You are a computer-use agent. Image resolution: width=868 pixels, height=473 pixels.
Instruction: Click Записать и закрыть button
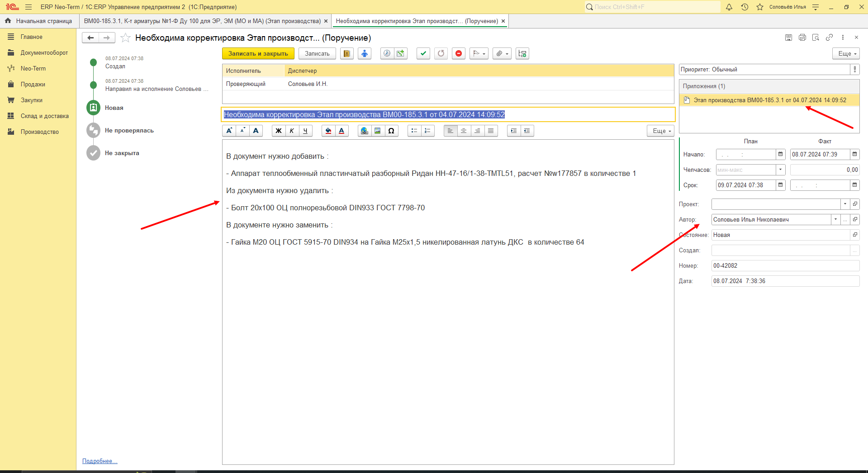(258, 53)
